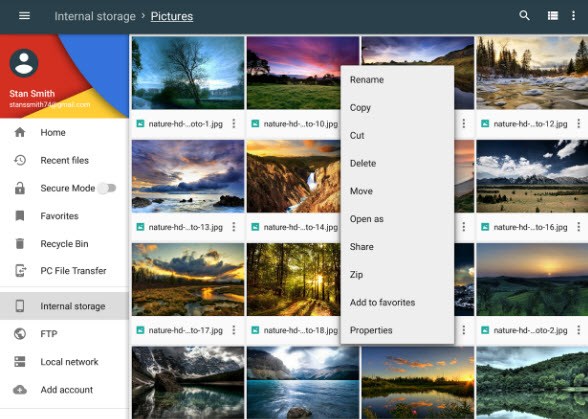588x419 pixels.
Task: Select Local network in sidebar
Action: (x=64, y=362)
